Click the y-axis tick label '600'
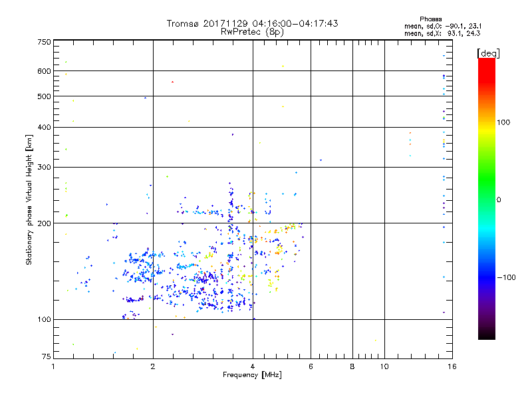 pyautogui.click(x=44, y=71)
